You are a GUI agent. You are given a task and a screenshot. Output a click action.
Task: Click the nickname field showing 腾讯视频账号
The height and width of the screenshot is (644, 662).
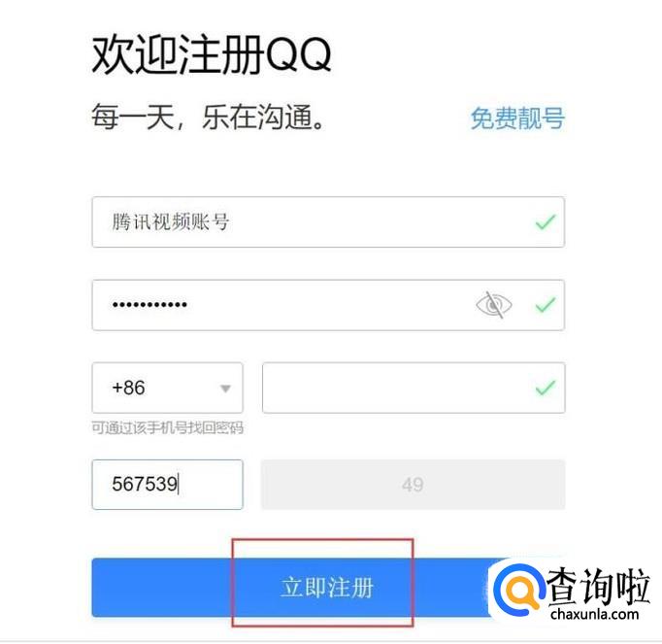[328, 221]
